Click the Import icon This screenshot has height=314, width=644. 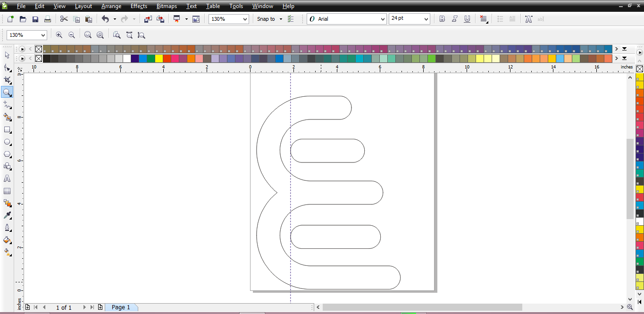[148, 19]
